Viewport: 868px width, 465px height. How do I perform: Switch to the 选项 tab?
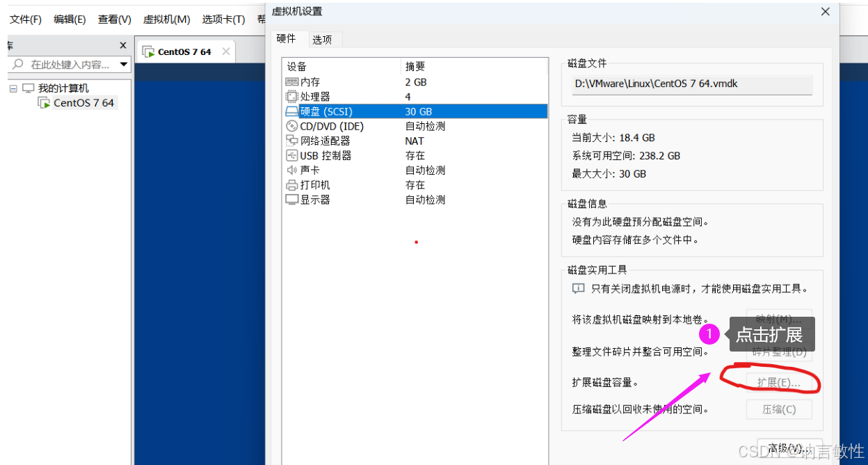tap(322, 40)
